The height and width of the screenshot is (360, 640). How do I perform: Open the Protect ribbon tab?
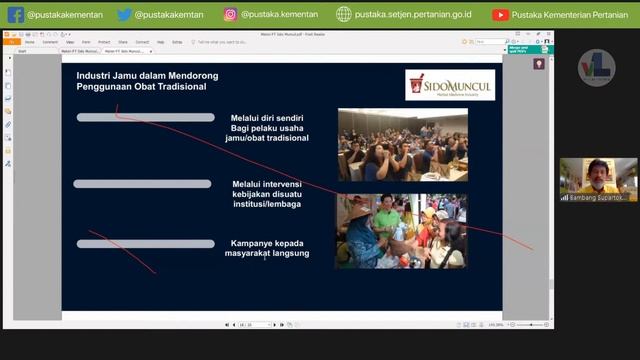coord(104,42)
